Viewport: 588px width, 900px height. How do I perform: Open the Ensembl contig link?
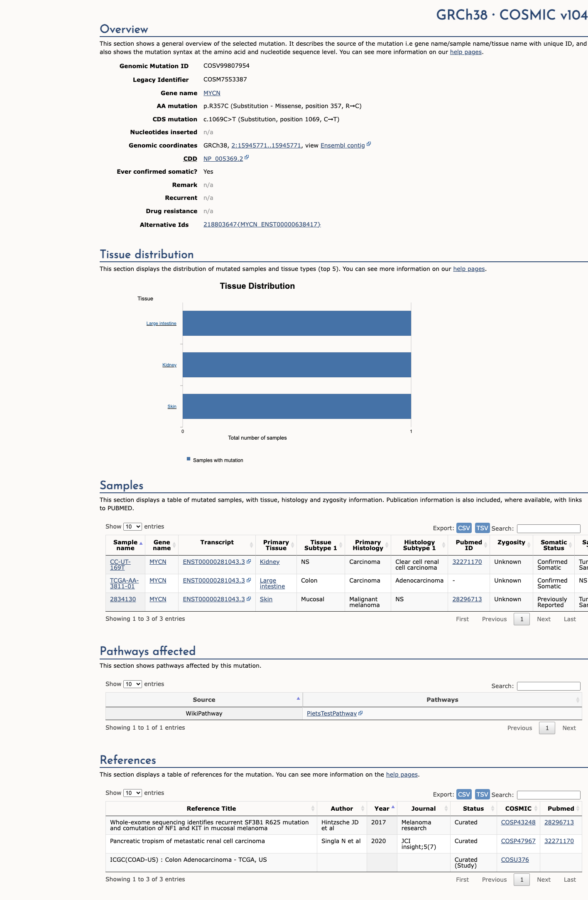343,145
